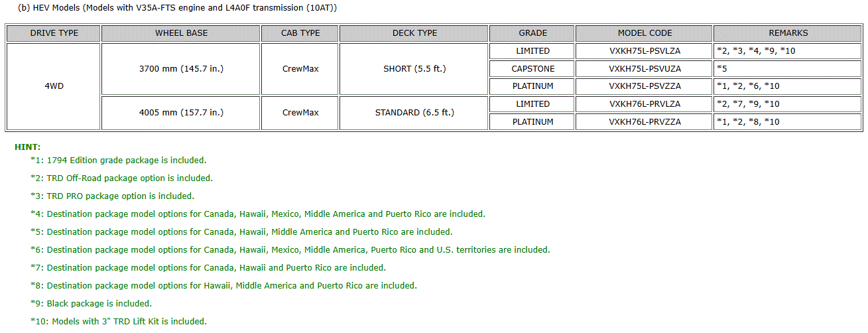Screen dimensions: 868x333
Task: Click model code VXKH75L-PSVUZA
Action: [645, 68]
